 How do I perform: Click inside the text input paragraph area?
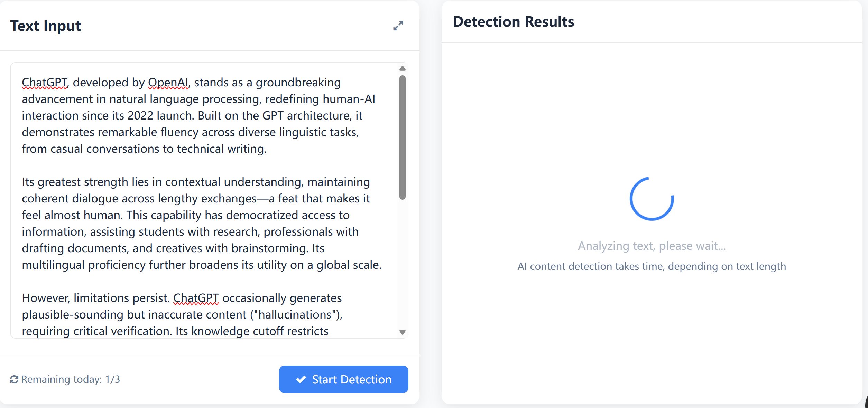point(204,200)
